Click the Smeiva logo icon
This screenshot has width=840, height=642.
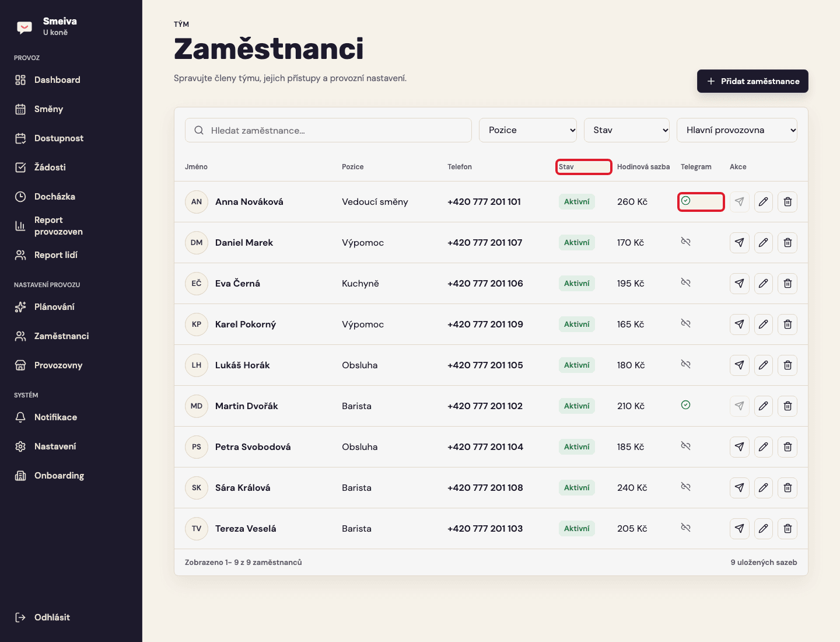coord(24,27)
